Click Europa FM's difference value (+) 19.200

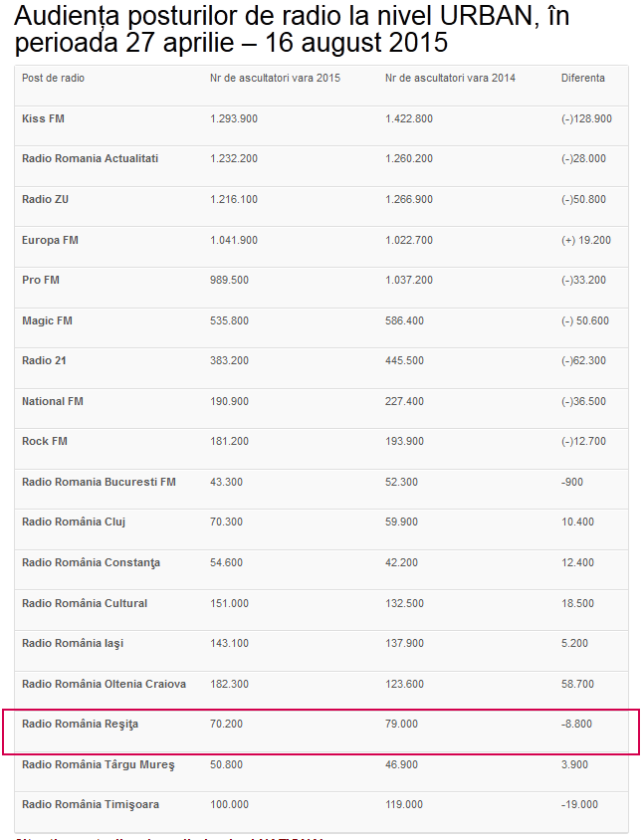click(x=586, y=240)
